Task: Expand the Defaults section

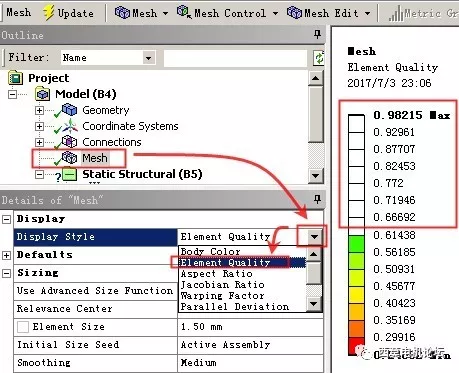Action: [x=6, y=255]
